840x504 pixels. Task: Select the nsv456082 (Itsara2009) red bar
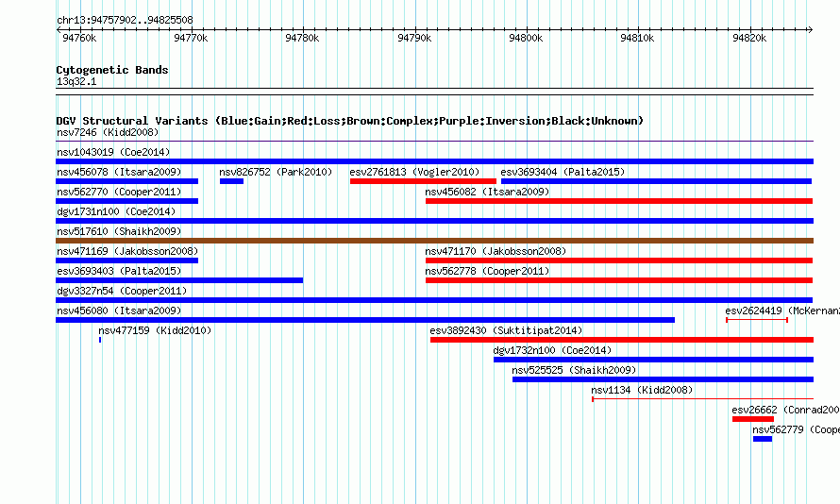[x=619, y=201]
